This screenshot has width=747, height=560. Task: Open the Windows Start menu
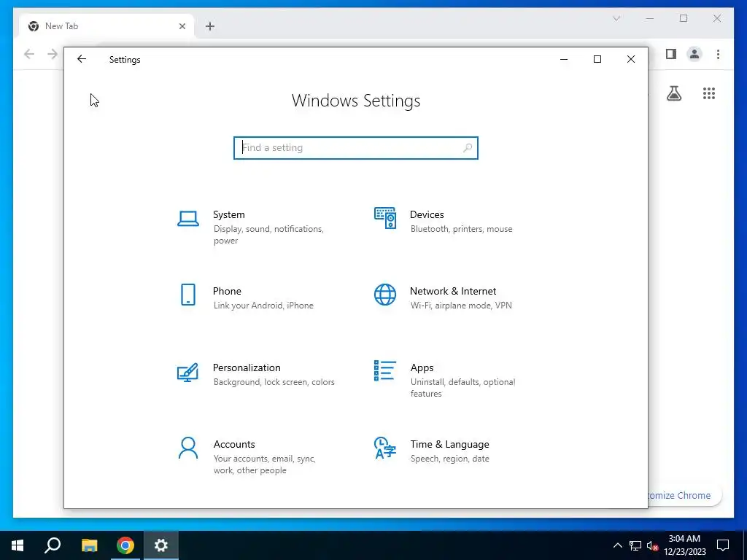18,545
